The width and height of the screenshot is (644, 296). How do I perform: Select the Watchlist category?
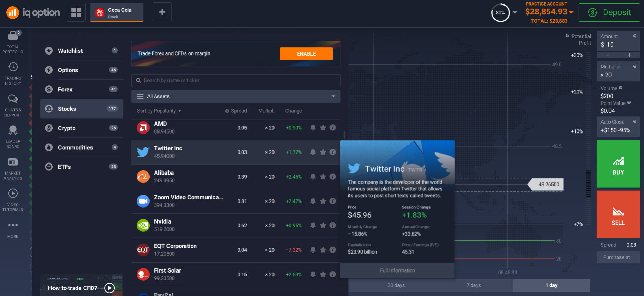82,51
